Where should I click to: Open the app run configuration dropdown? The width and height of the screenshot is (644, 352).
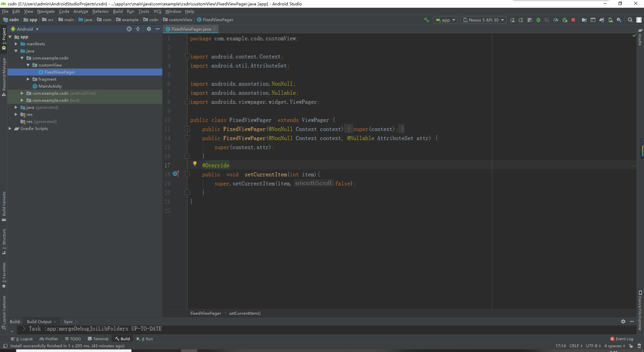pyautogui.click(x=445, y=20)
